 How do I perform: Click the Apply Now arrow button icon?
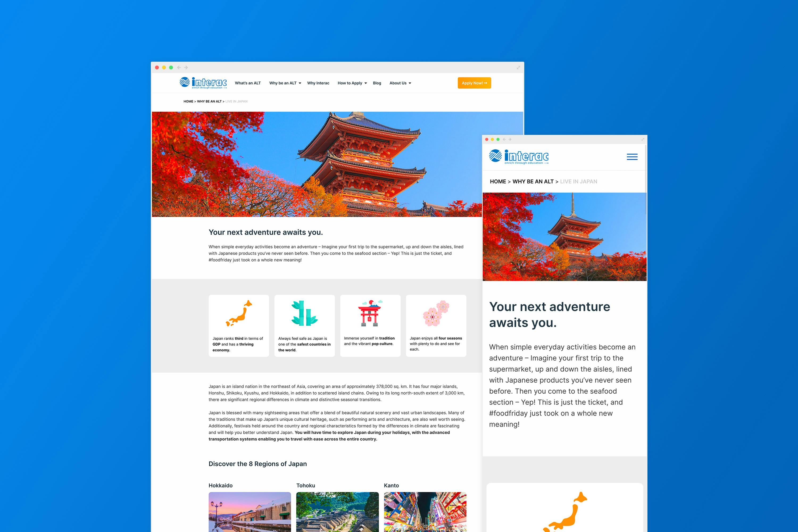click(x=486, y=83)
